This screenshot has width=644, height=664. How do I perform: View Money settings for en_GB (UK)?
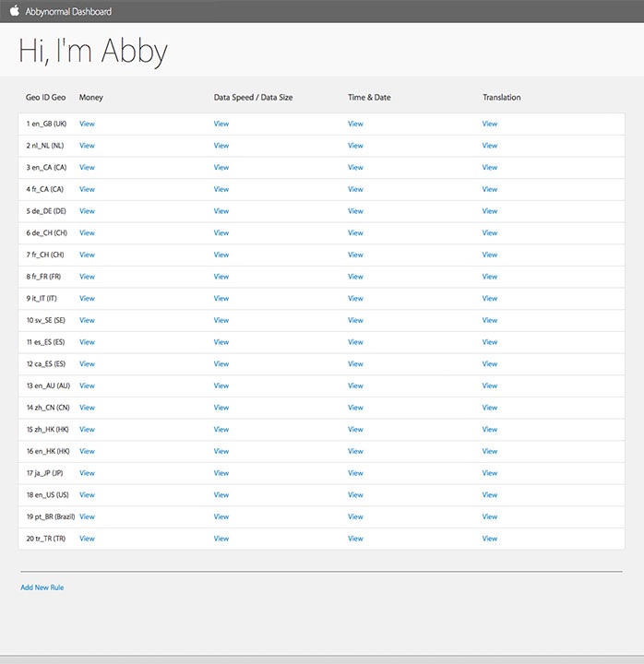(x=87, y=124)
